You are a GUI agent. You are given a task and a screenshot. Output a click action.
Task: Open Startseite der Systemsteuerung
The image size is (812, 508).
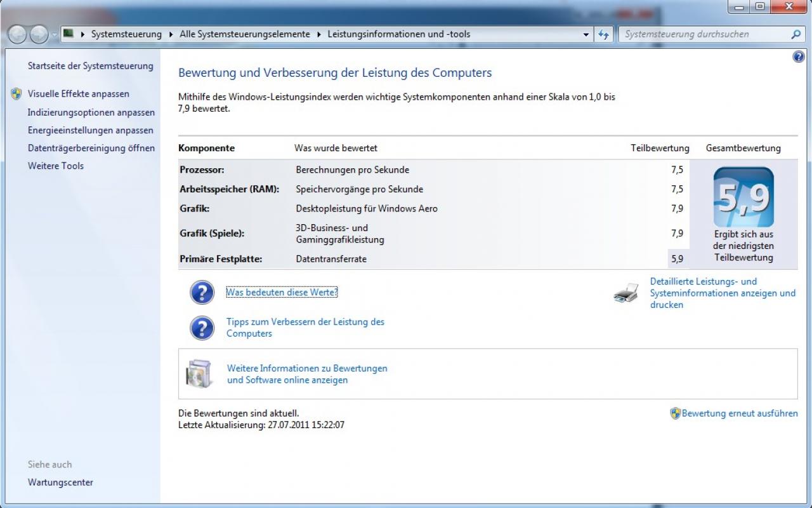pos(91,66)
